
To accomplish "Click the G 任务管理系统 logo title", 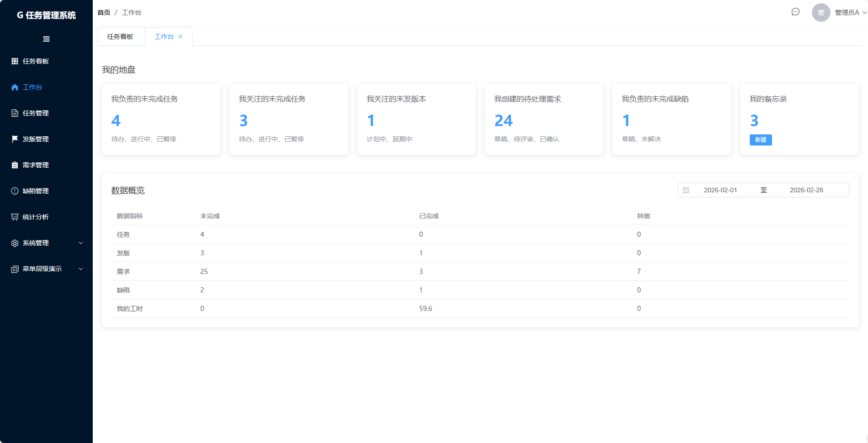I will pos(46,15).
